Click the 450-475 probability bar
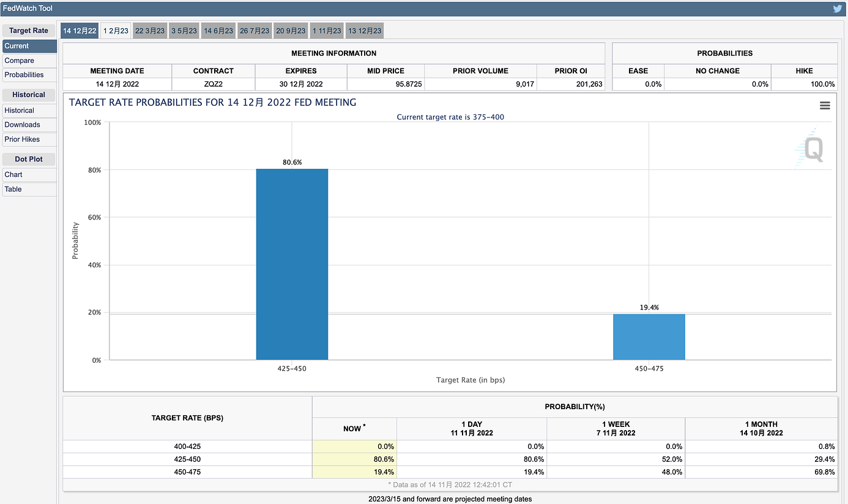 649,337
